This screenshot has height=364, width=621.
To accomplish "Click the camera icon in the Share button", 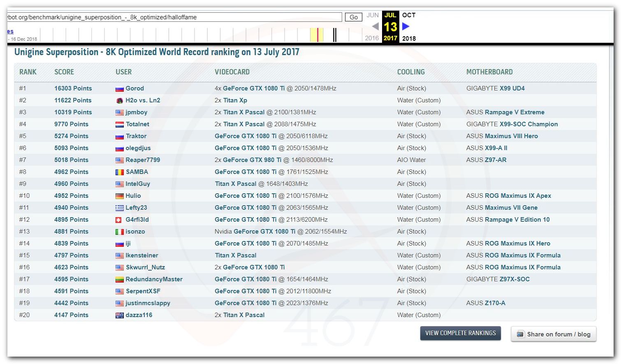I will [x=520, y=334].
